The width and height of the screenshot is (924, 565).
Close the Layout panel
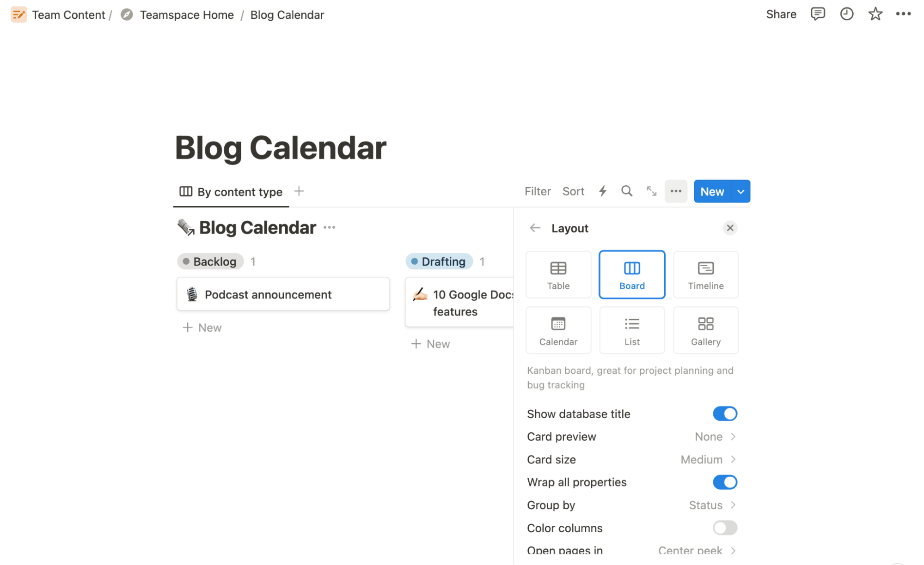731,227
